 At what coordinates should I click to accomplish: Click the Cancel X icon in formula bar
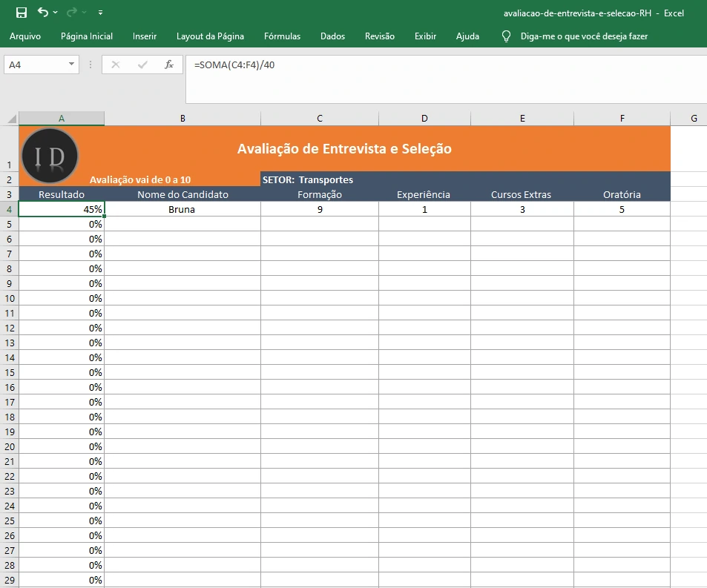(116, 65)
